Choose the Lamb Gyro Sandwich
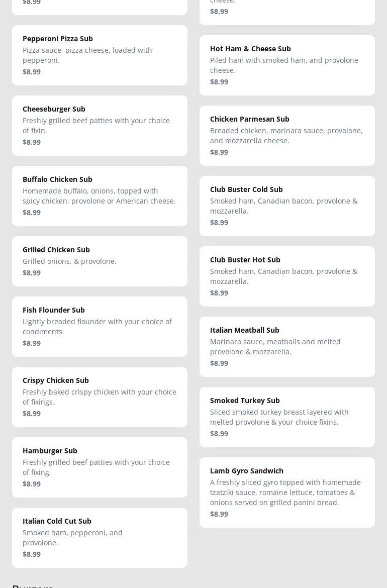 click(287, 493)
